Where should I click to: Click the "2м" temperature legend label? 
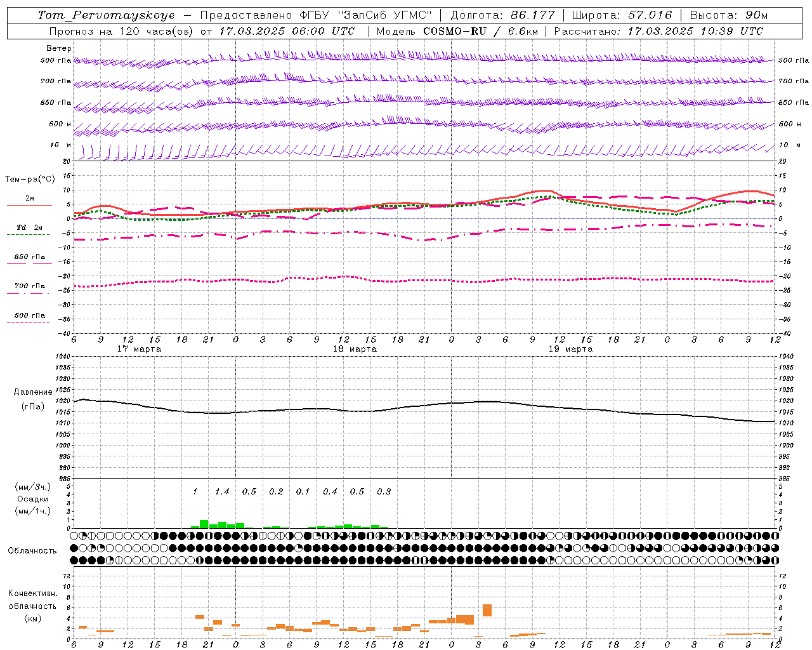(x=29, y=198)
